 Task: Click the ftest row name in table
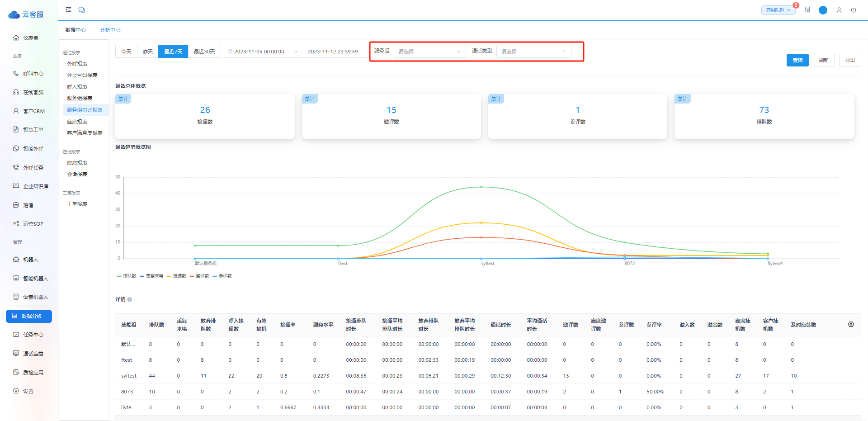click(127, 360)
